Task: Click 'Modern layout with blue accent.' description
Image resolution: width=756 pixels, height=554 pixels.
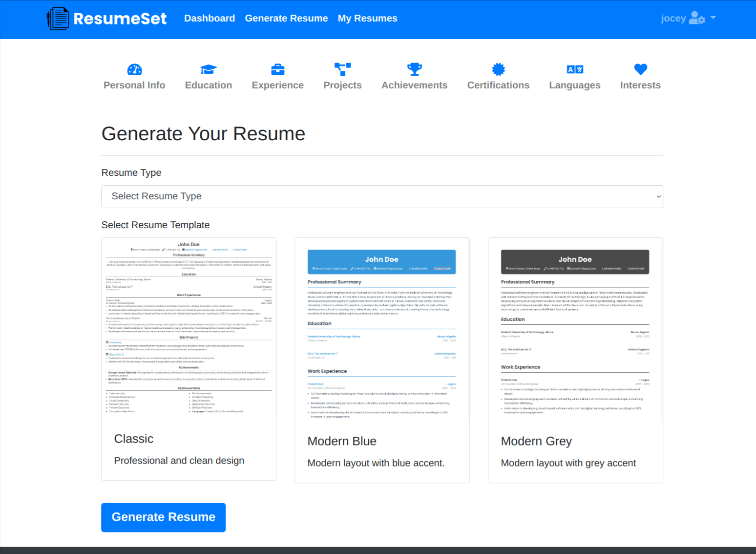Action: tap(376, 463)
